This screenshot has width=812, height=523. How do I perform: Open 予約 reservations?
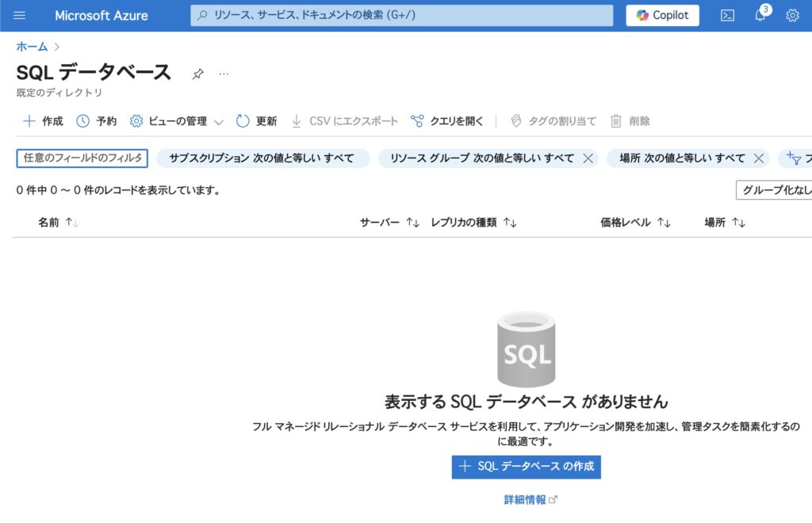96,121
